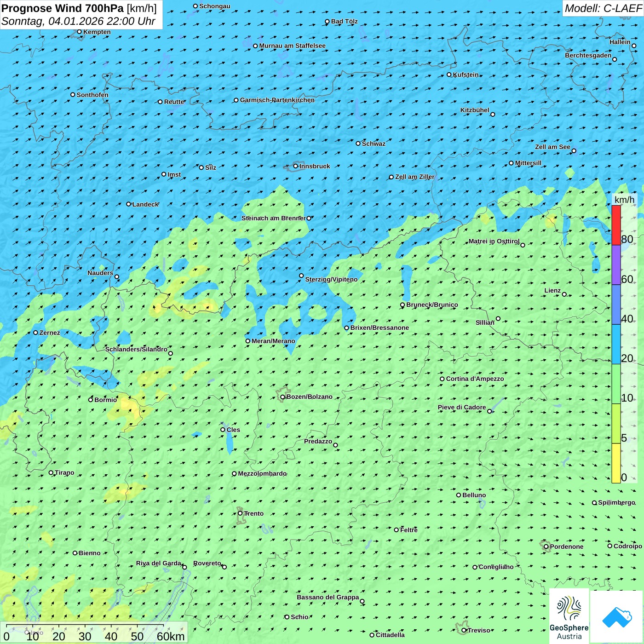Click the Innsbruck city marker

click(x=296, y=166)
